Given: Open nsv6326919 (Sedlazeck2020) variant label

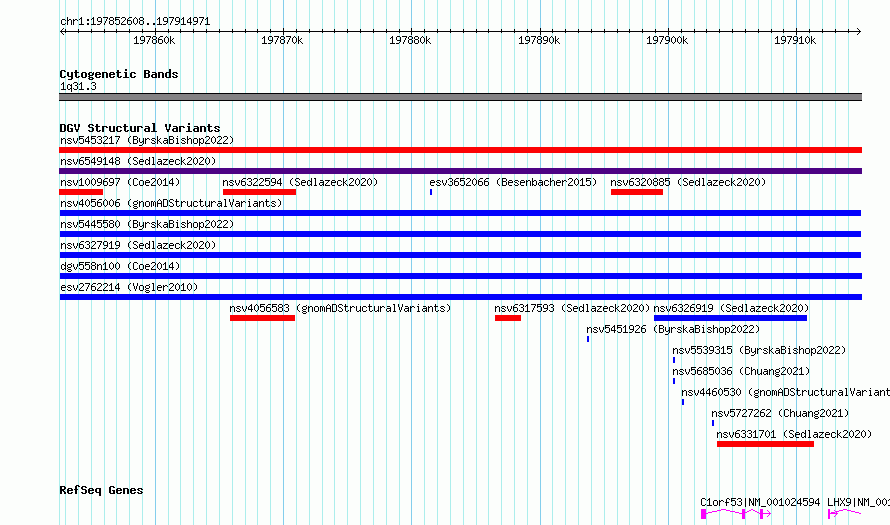Looking at the screenshot, I should click(x=731, y=308).
